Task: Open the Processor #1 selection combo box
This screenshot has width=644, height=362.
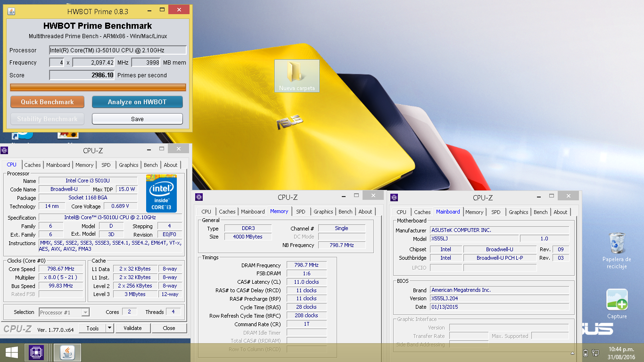Action: coord(64,312)
